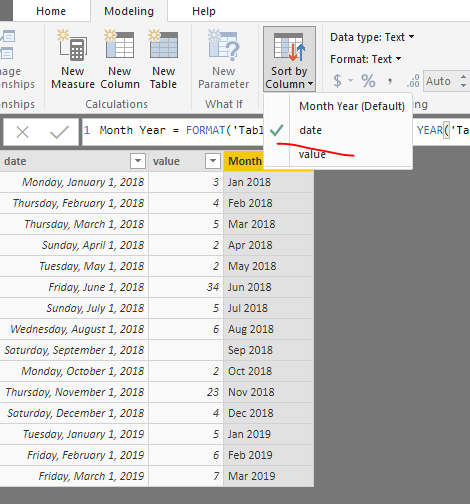
Task: Click Monday, January 1, 2018 date cell
Action: point(74,182)
